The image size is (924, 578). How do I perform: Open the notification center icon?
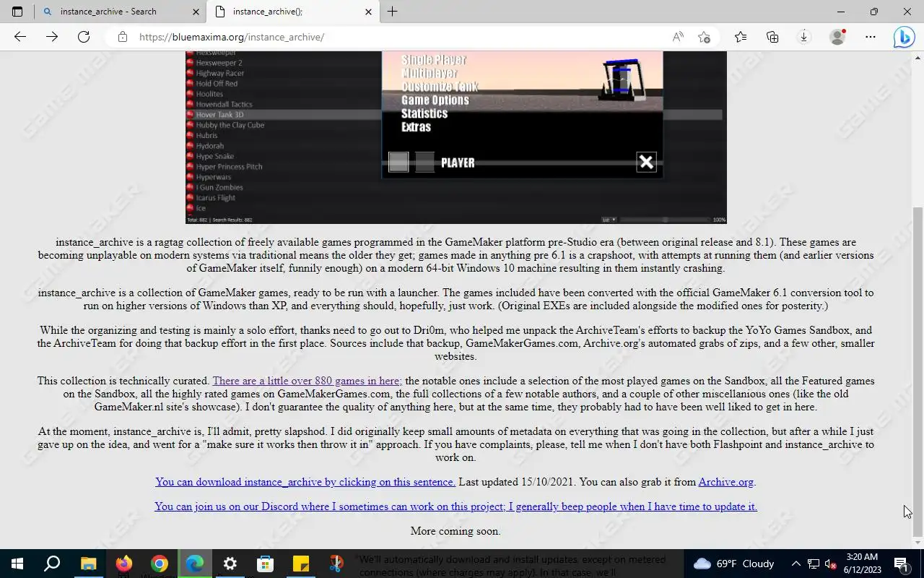pyautogui.click(x=901, y=564)
